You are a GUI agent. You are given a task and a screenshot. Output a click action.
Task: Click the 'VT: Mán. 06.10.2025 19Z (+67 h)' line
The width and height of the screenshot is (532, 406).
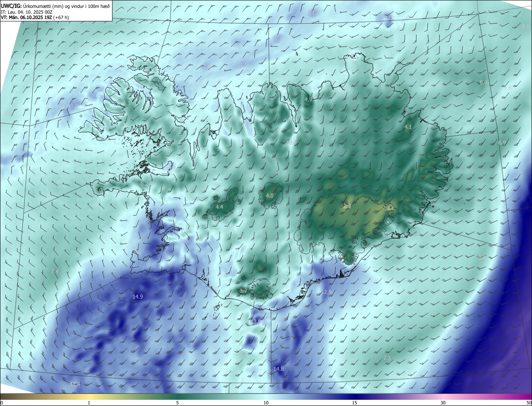tap(35, 17)
